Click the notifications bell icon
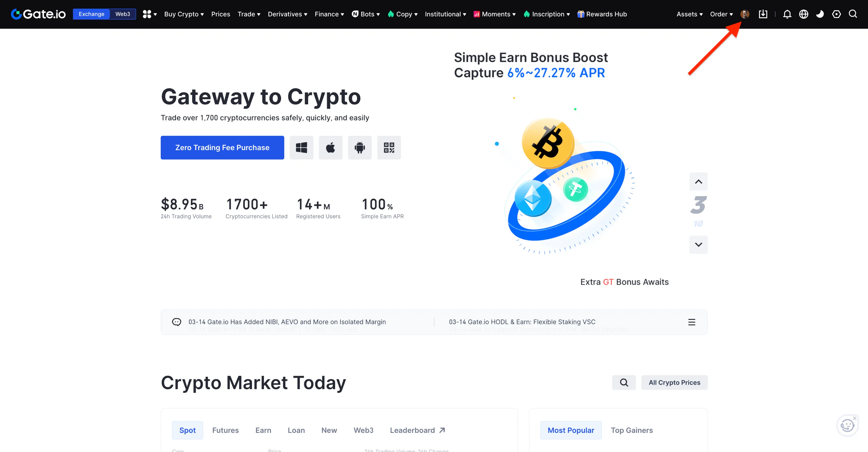The image size is (868, 452). [x=787, y=14]
